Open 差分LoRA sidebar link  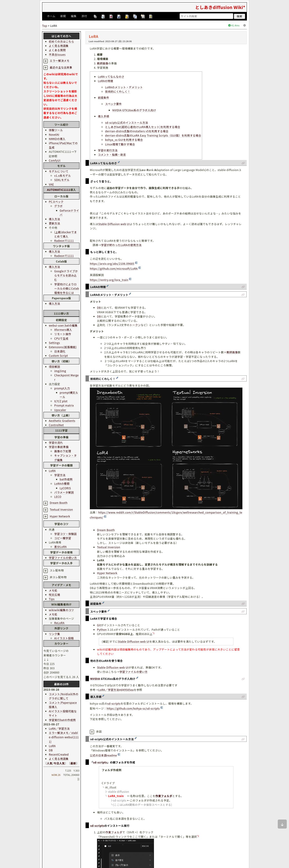(x=61, y=547)
